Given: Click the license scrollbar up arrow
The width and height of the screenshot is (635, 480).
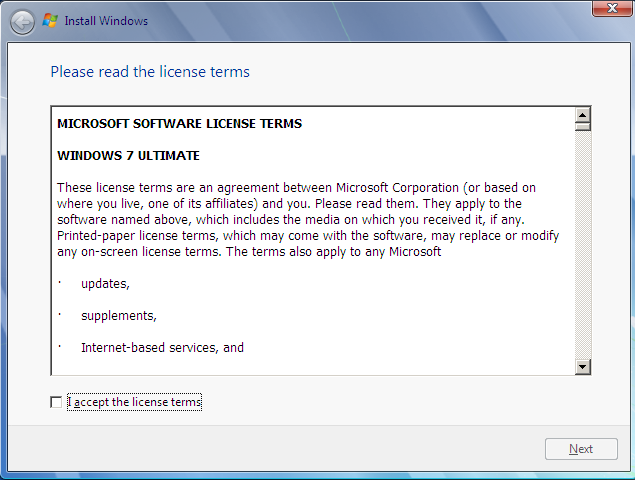Looking at the screenshot, I should point(583,115).
